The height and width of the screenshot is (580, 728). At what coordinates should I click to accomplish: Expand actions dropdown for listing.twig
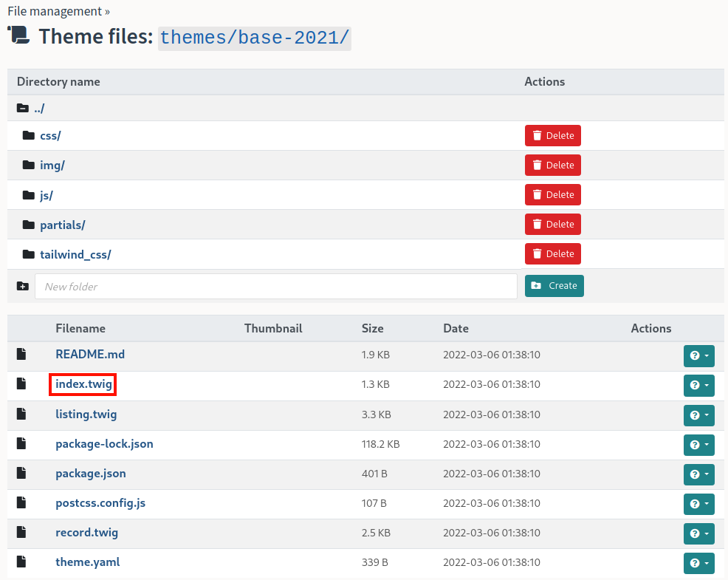(698, 415)
